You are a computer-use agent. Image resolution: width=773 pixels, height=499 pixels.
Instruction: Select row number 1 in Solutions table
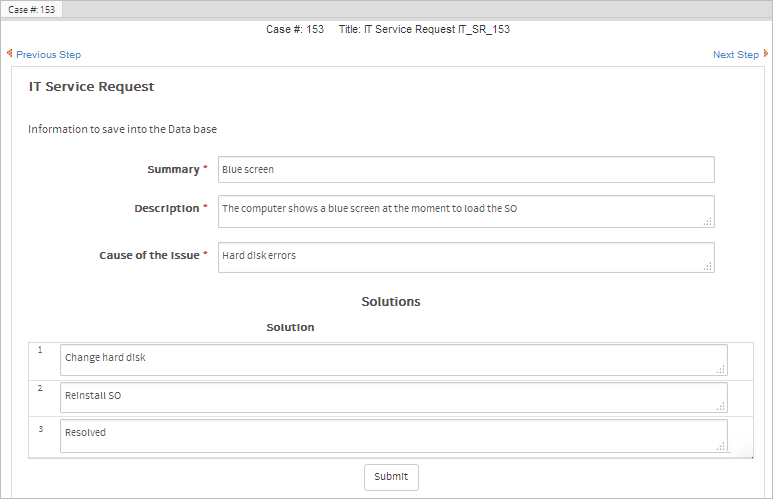point(41,350)
